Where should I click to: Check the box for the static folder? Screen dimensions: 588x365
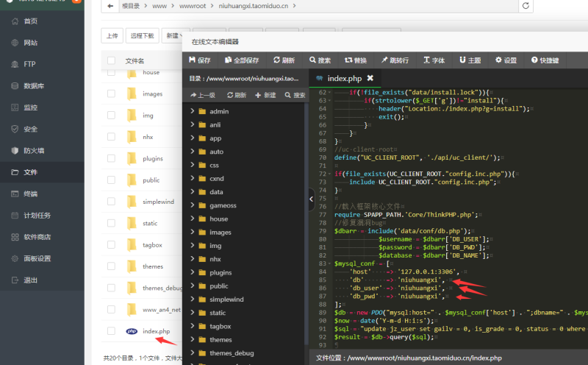pos(111,223)
